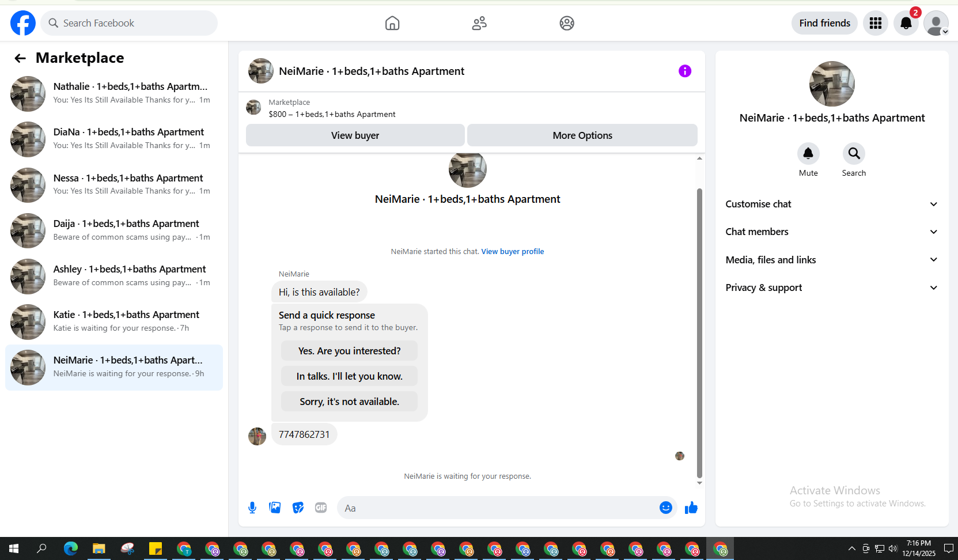This screenshot has height=560, width=958.
Task: Click the View buyer button
Action: click(355, 135)
